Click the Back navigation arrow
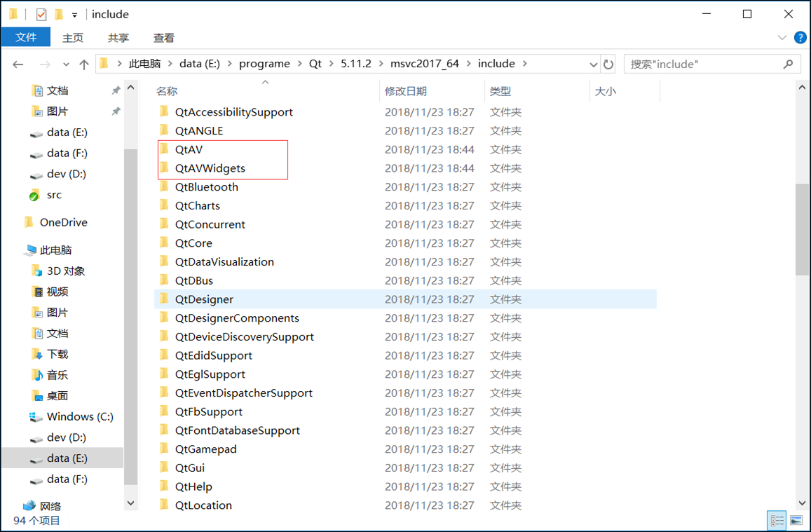The width and height of the screenshot is (811, 532). click(18, 64)
